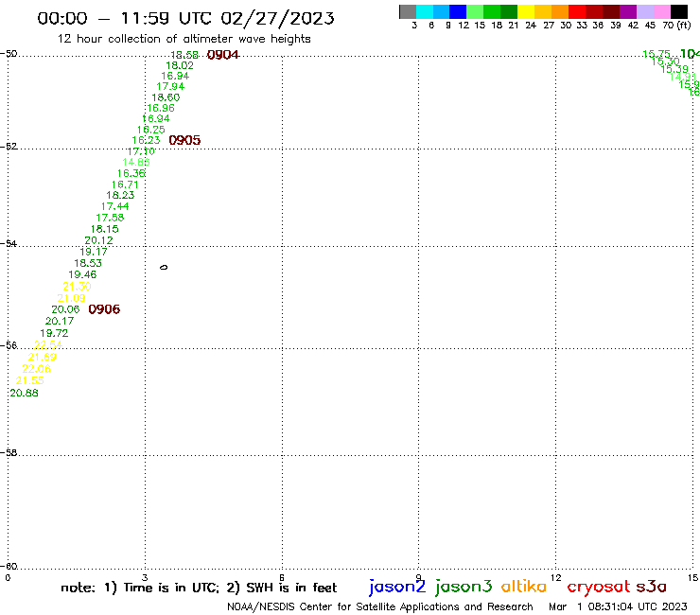Click value 15.75 at the top right
This screenshot has height=615, width=700.
[x=656, y=54]
